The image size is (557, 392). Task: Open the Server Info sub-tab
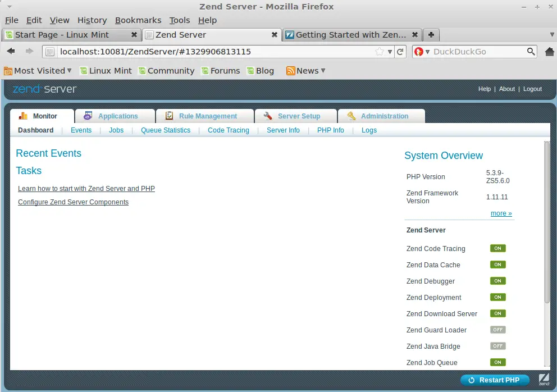[x=283, y=130]
